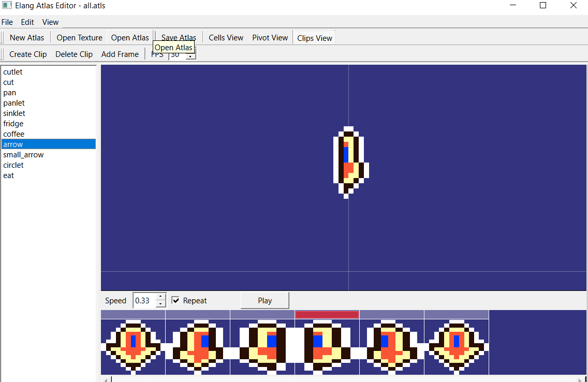Open the Edit menu
The height and width of the screenshot is (382, 588).
(27, 22)
